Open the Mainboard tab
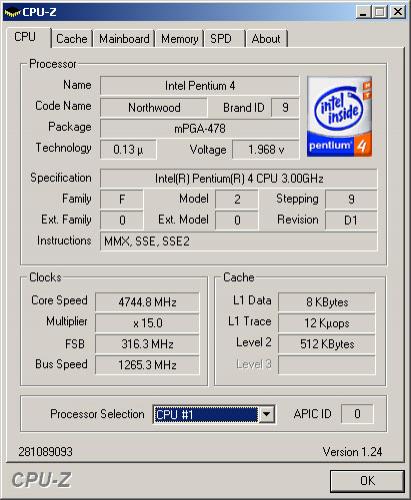Screen dimensions: 411x500 pyautogui.click(x=124, y=39)
